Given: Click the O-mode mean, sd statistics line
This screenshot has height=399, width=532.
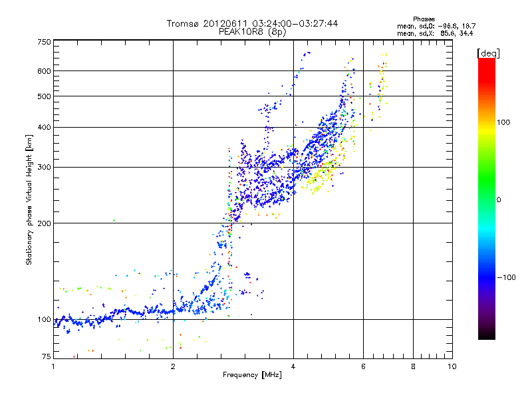Looking at the screenshot, I should coord(436,26).
